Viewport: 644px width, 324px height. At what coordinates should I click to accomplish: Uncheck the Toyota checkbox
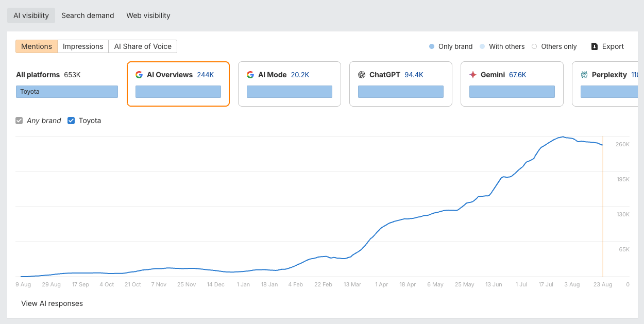pos(71,121)
